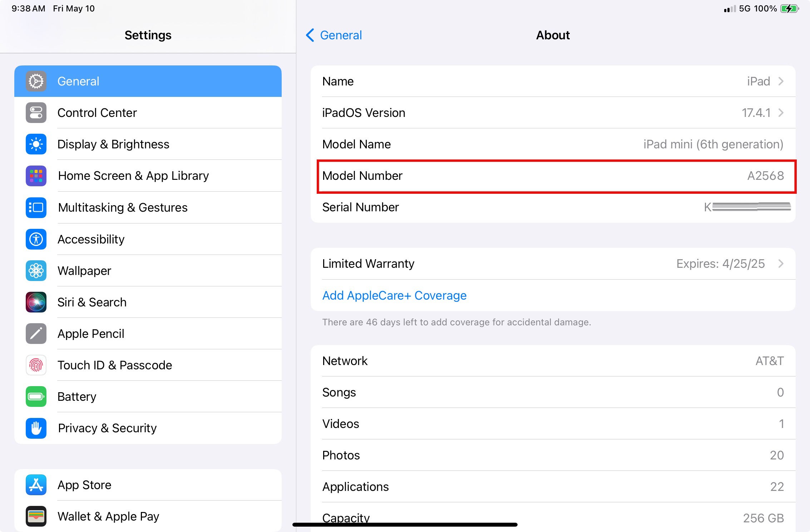The image size is (810, 532).
Task: Expand the iPadOS Version chevron
Action: coord(781,113)
